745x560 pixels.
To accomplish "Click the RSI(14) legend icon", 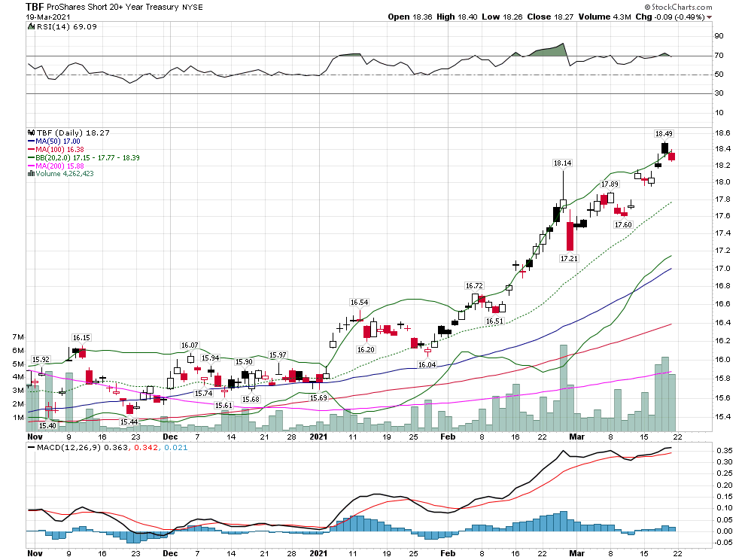I will click(x=31, y=26).
